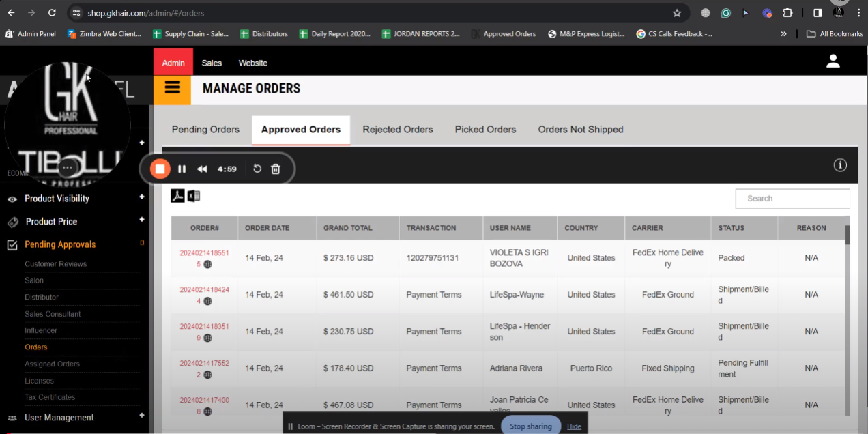The image size is (868, 434).
Task: Delete the Loom recording with the trash icon
Action: [x=276, y=169]
